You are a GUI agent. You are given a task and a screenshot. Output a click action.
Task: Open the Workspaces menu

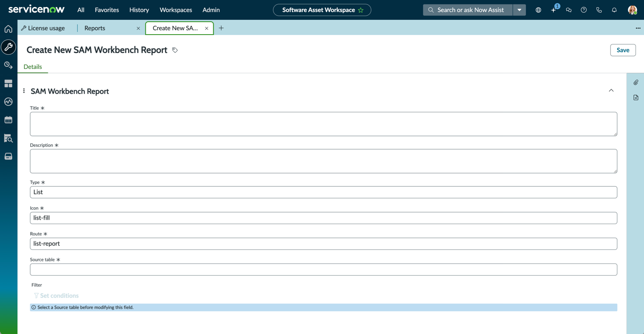[176, 10]
